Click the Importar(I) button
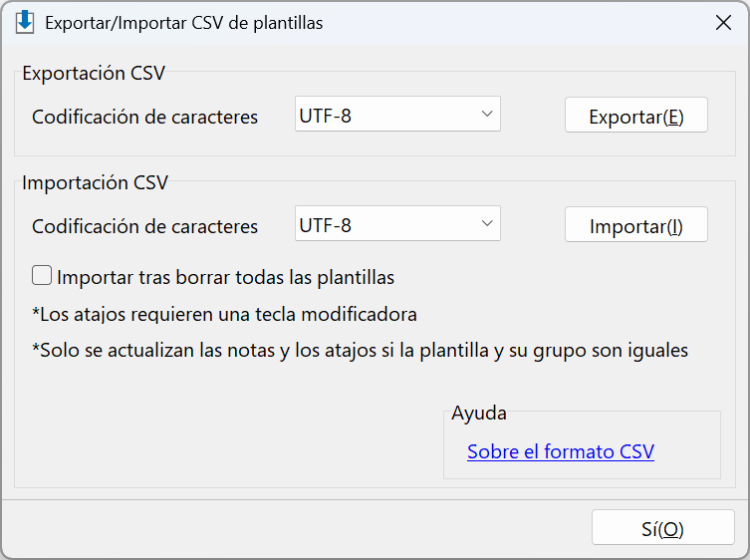Screen dimensions: 750x560 pos(636,224)
